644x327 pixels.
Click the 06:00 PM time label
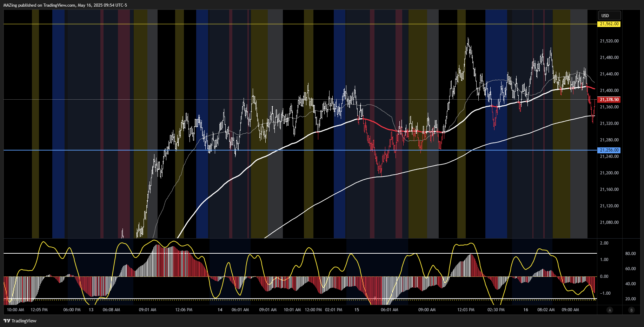pyautogui.click(x=72, y=310)
